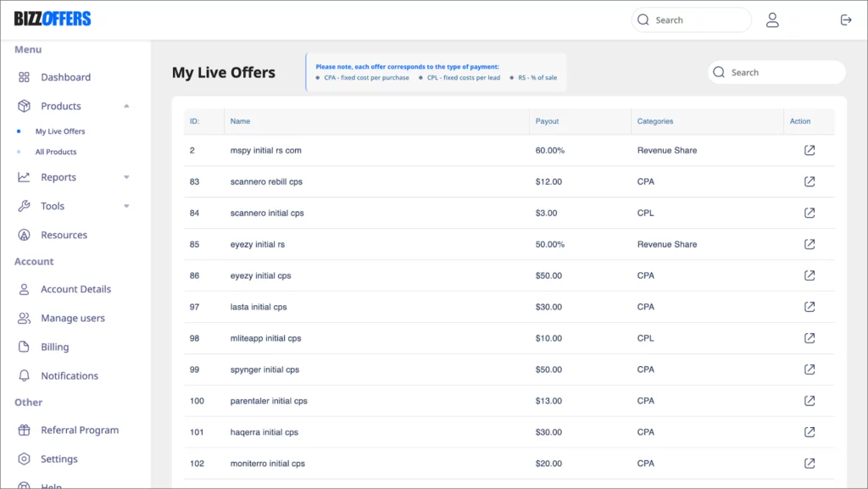Open action link for eyezy initial cps
This screenshot has height=489, width=868.
point(810,275)
